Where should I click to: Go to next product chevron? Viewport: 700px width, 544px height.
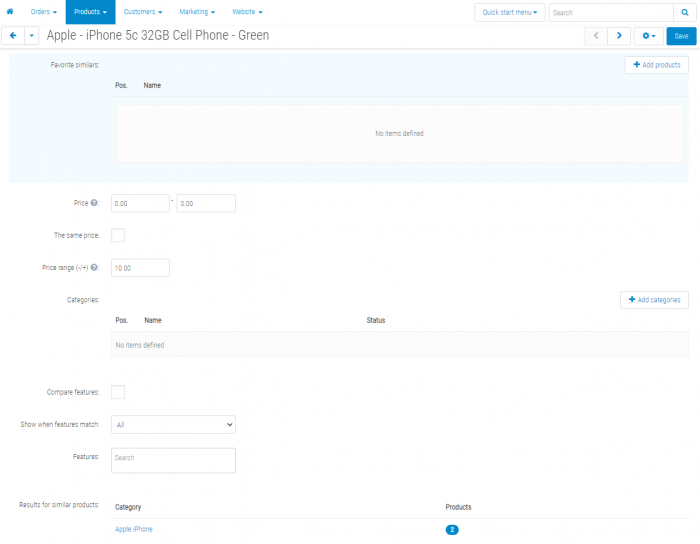pyautogui.click(x=619, y=36)
